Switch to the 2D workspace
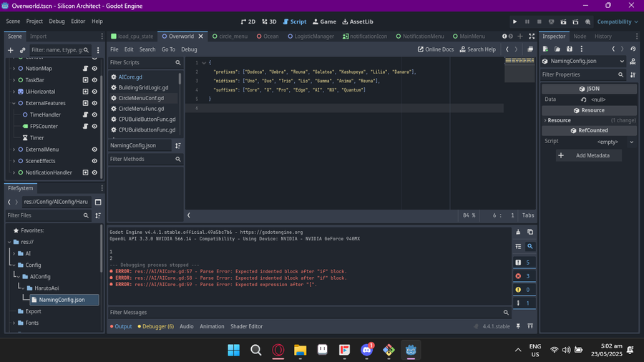This screenshot has width=644, height=362. pos(248,21)
